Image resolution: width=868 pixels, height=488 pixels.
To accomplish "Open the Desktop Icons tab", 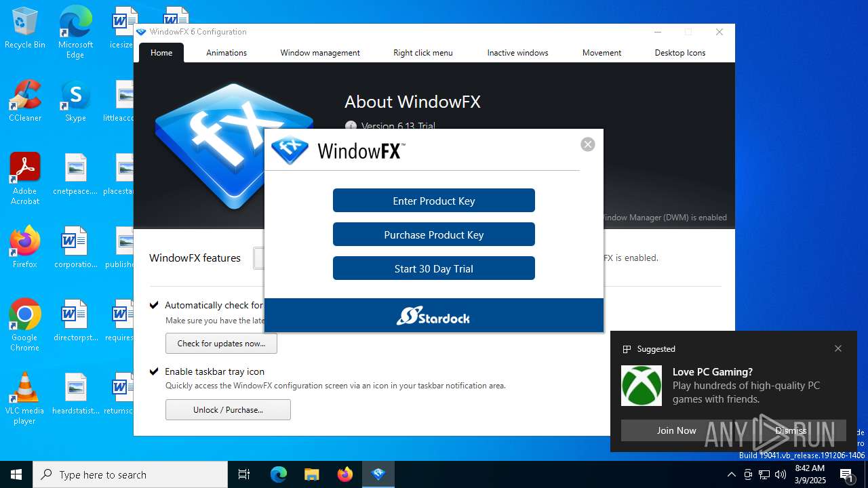I will (x=680, y=53).
